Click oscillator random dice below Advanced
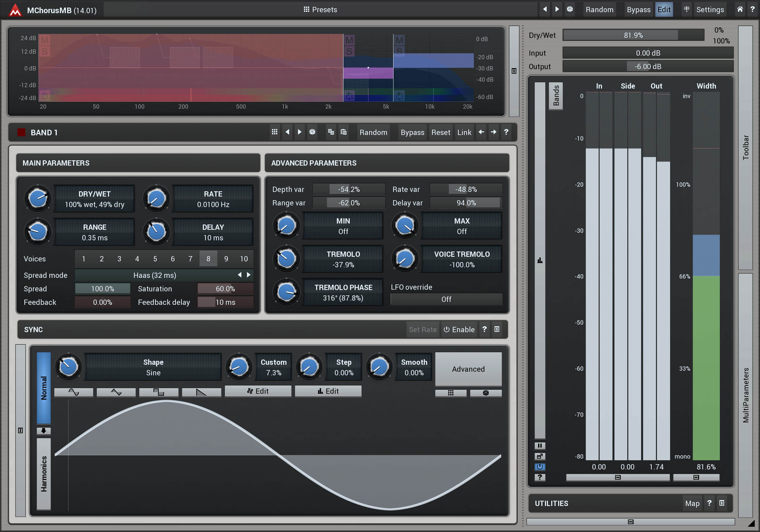 tap(486, 393)
